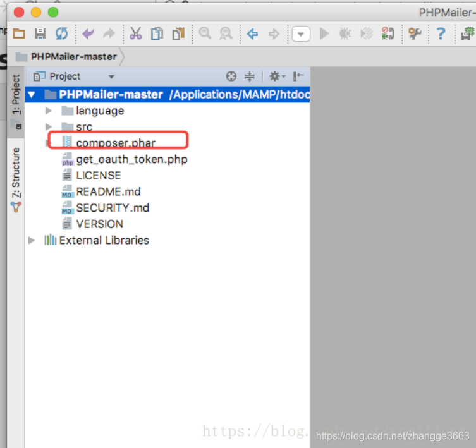Click the Debug bug icon
The image size is (476, 448).
[x=345, y=33]
